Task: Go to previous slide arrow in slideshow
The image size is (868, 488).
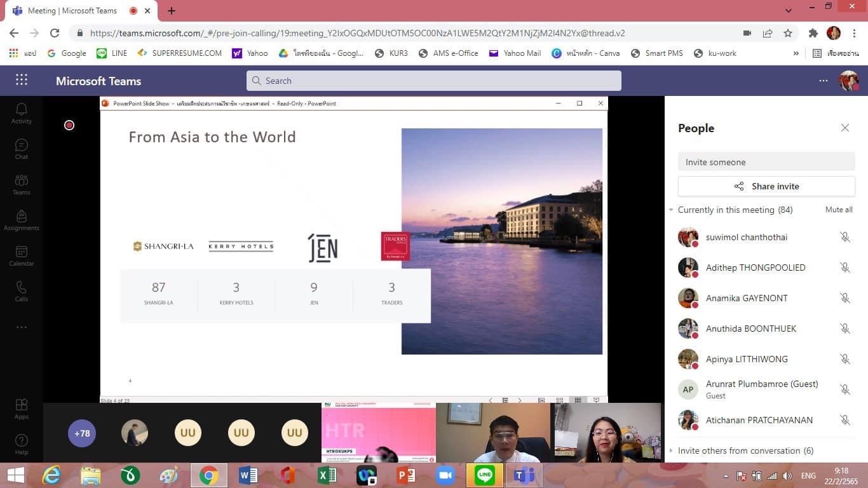Action: [490, 400]
